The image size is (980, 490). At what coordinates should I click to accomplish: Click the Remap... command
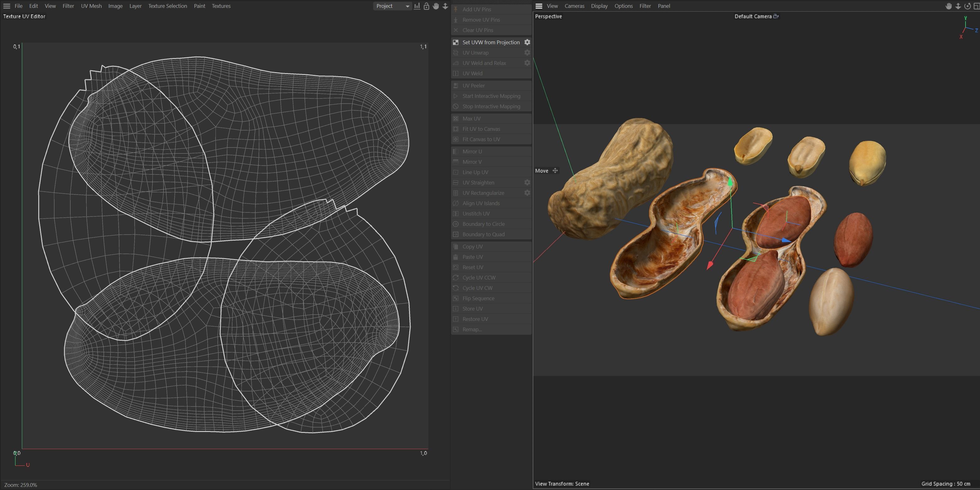(x=491, y=329)
